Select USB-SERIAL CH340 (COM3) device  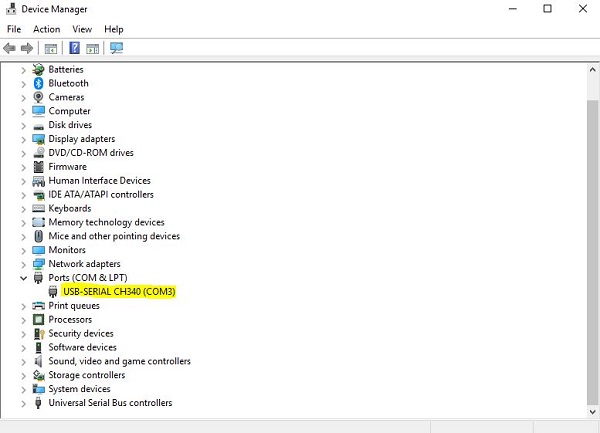119,291
